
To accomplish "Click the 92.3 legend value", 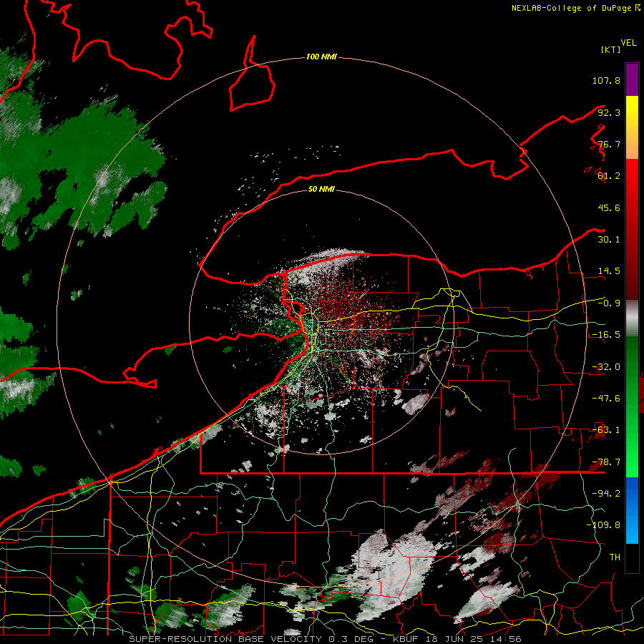I will 609,112.
